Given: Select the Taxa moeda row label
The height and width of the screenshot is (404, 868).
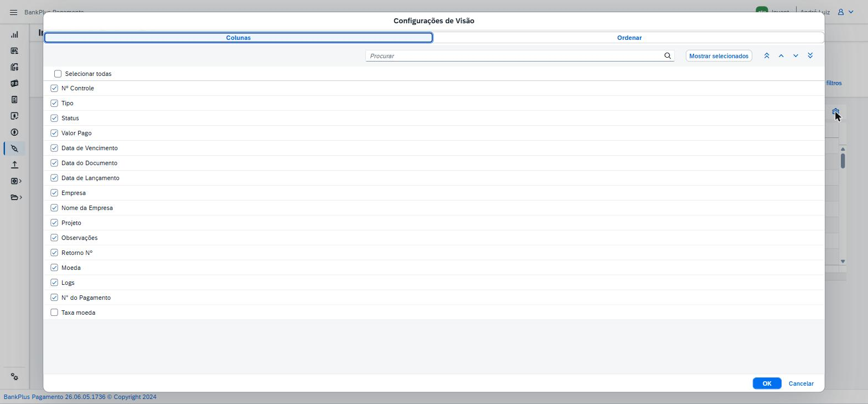Looking at the screenshot, I should click(x=78, y=313).
